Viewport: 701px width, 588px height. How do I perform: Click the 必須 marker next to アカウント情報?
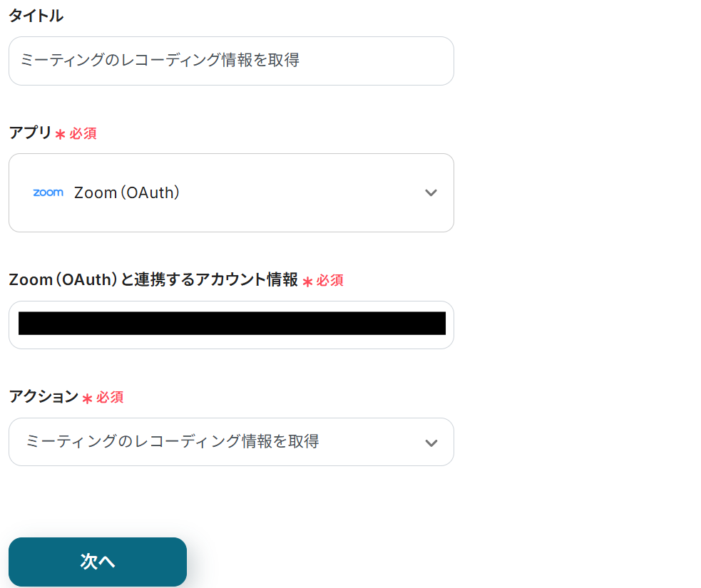point(330,281)
